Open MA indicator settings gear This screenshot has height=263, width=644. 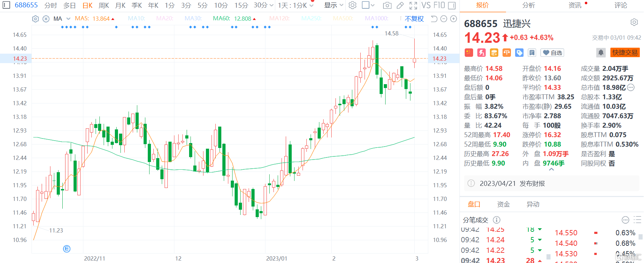coord(35,19)
